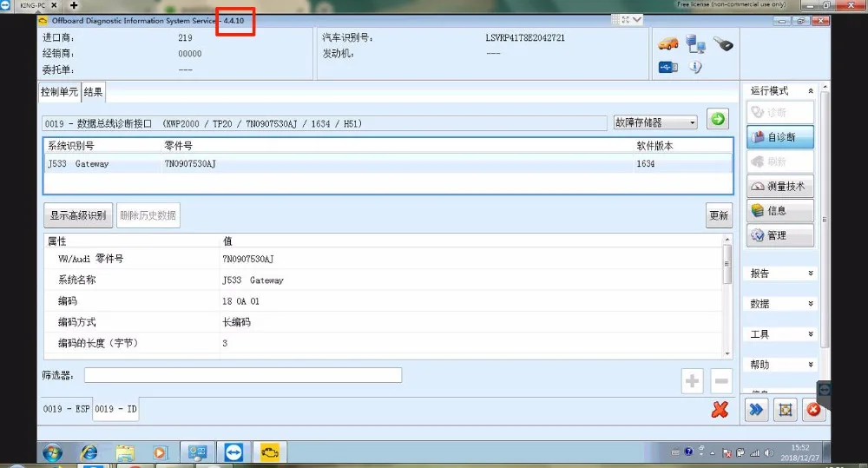
Task: Open Windows Media Player taskbar icon
Action: coord(160,453)
